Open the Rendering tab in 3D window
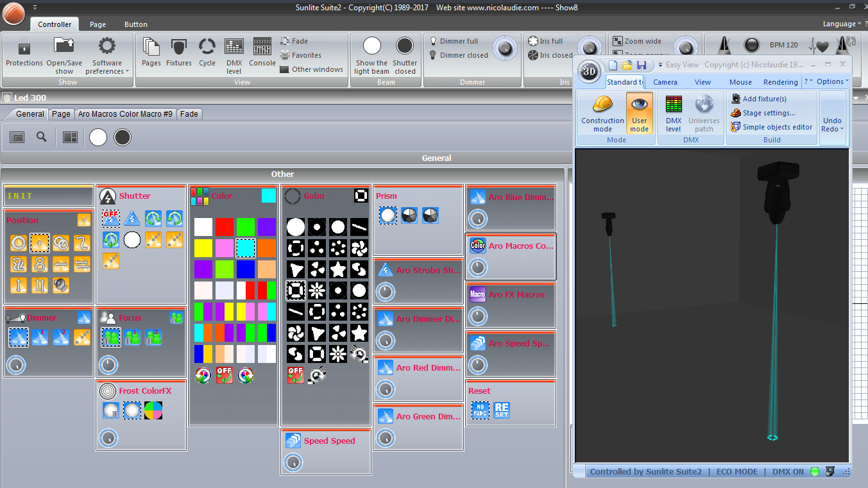Screen dimensions: 868x488 781,82
